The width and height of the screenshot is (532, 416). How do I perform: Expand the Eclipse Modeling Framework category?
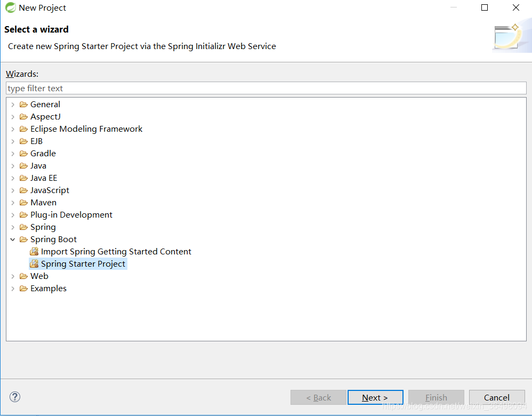click(x=13, y=129)
